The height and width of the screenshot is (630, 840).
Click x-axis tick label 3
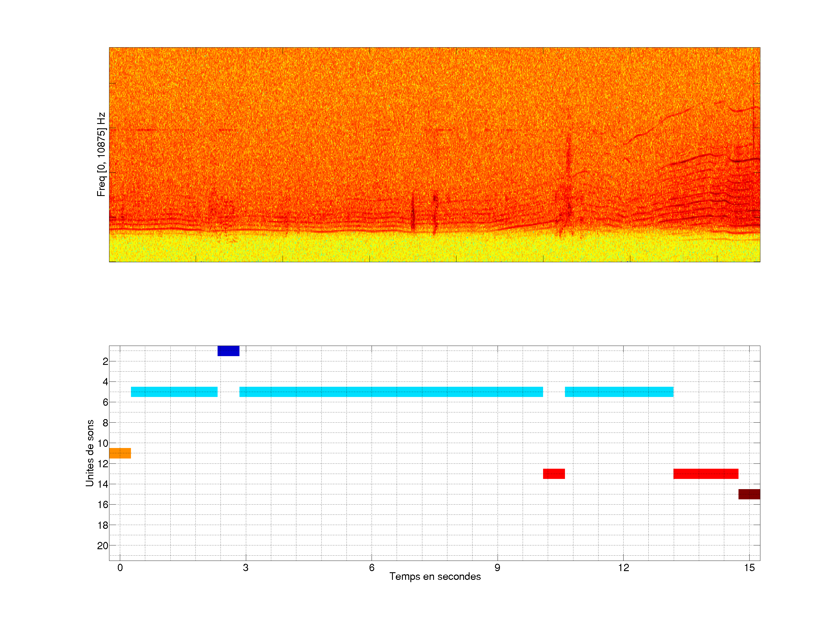[246, 568]
